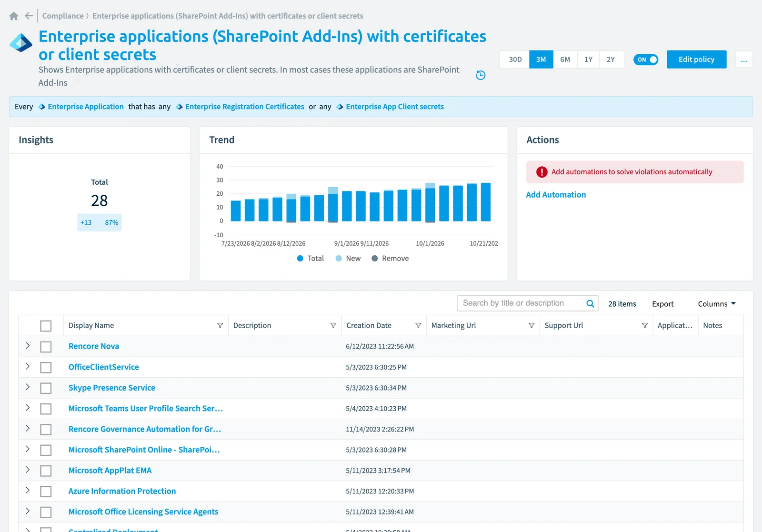Check the select-all header checkbox
The width and height of the screenshot is (762, 532).
46,326
